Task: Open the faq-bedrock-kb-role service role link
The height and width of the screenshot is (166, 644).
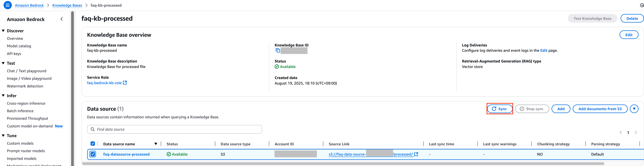Action: [104, 83]
